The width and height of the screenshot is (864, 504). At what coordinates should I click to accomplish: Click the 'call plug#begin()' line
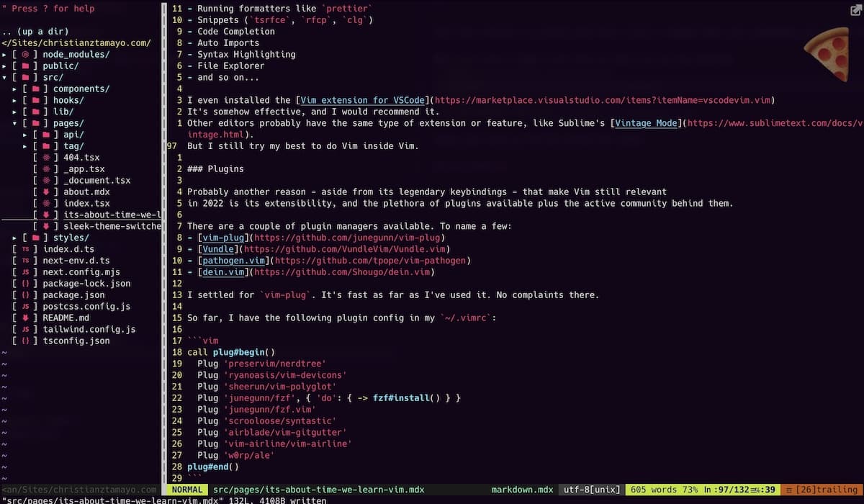231,352
